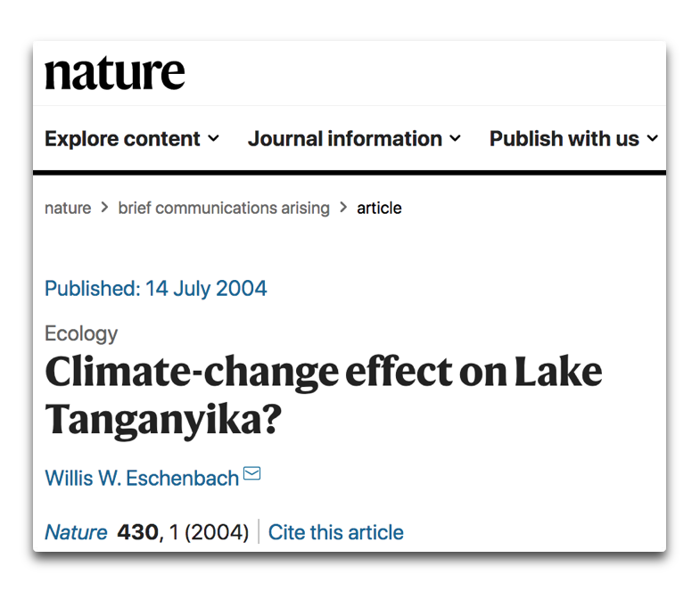Screen dimensions: 700x591
Task: Open the Publish with us menu
Action: (x=564, y=139)
